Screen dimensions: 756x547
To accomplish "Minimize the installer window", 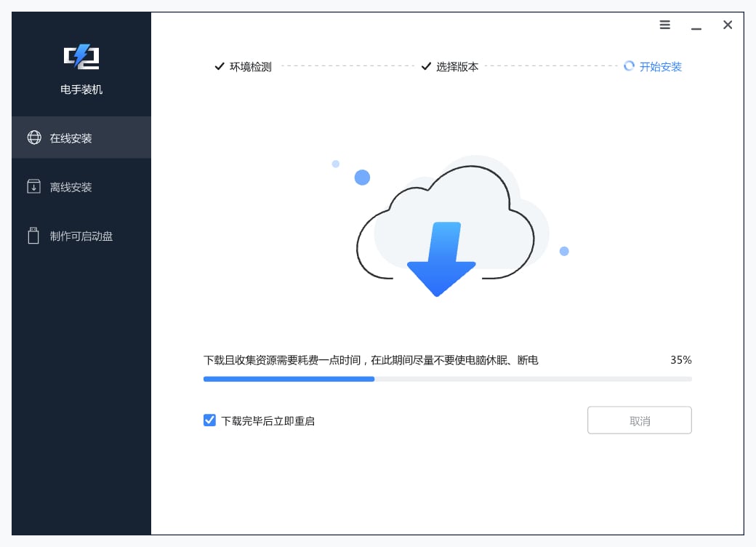I will tap(696, 26).
